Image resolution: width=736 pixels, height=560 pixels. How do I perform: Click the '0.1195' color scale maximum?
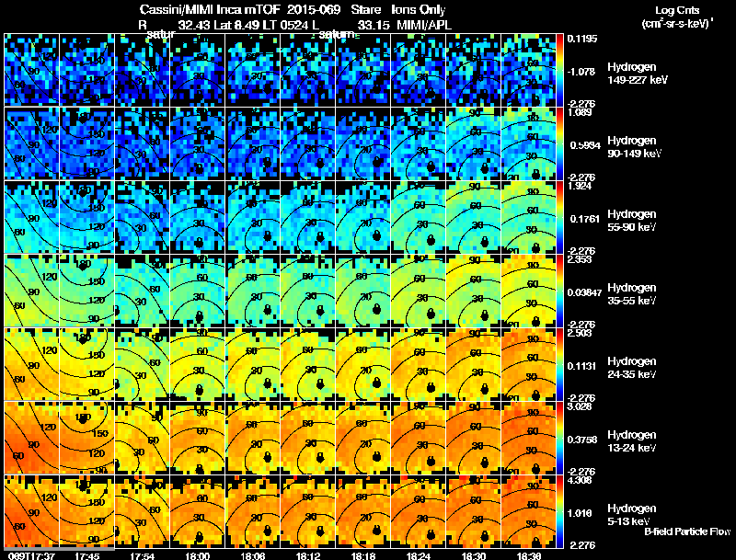coord(582,39)
